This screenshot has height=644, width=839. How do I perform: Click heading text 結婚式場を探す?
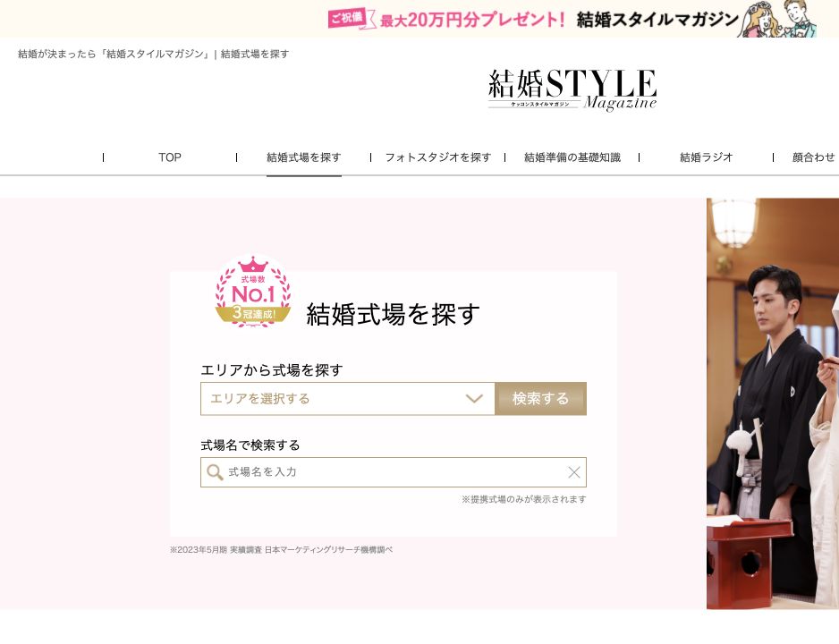click(394, 314)
